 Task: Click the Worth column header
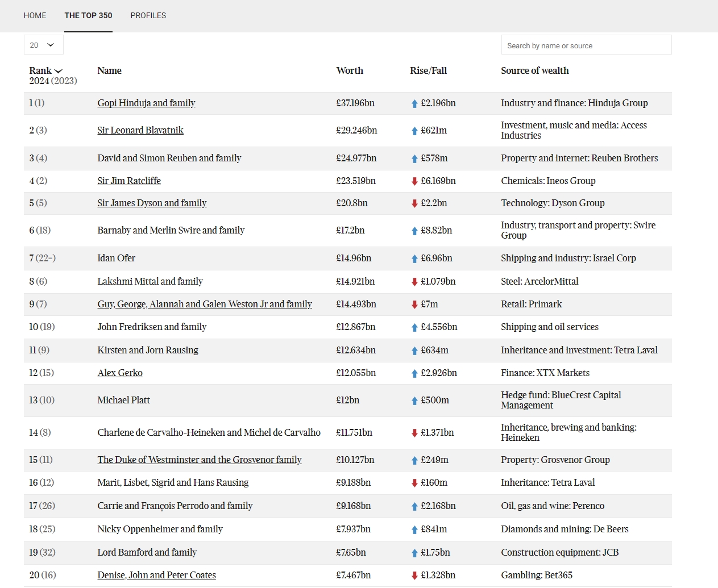tap(350, 70)
